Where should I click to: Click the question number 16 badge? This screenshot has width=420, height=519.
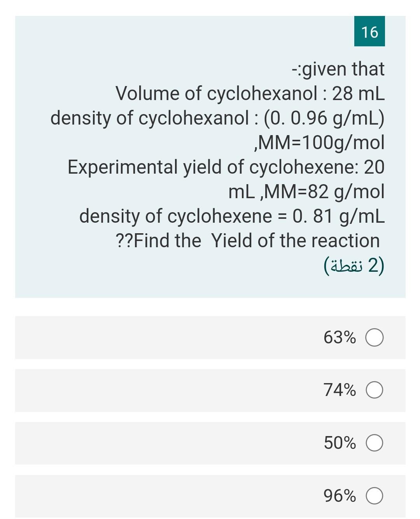[369, 31]
